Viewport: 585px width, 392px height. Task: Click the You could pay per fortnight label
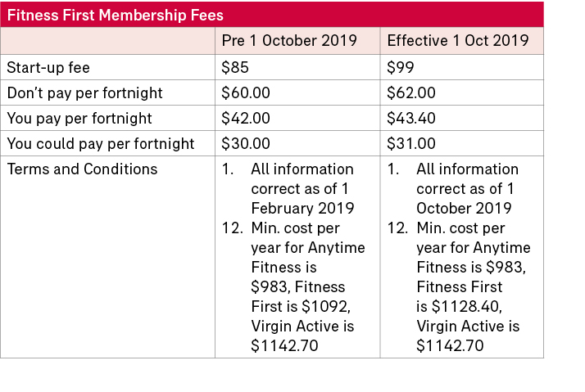click(101, 144)
